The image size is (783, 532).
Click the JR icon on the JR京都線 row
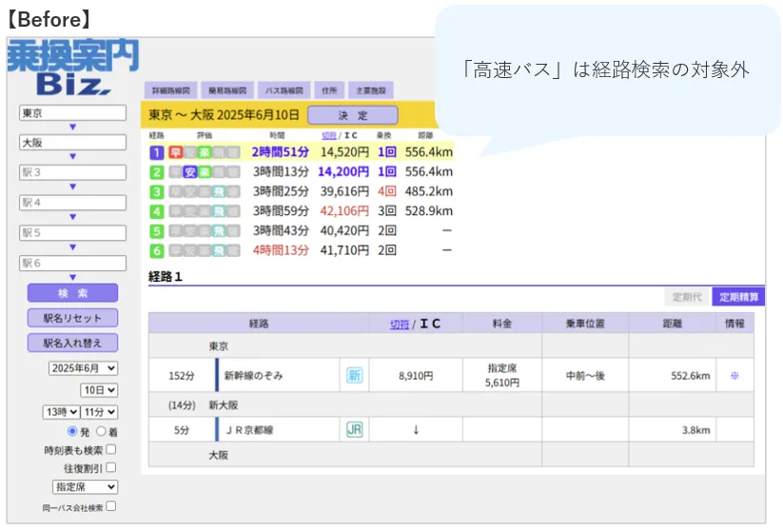(x=354, y=429)
